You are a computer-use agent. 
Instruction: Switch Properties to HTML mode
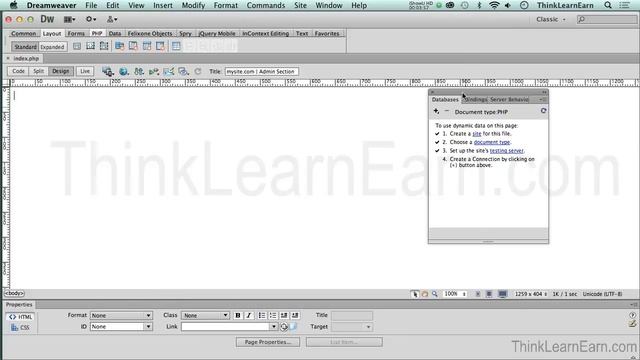tap(20, 317)
